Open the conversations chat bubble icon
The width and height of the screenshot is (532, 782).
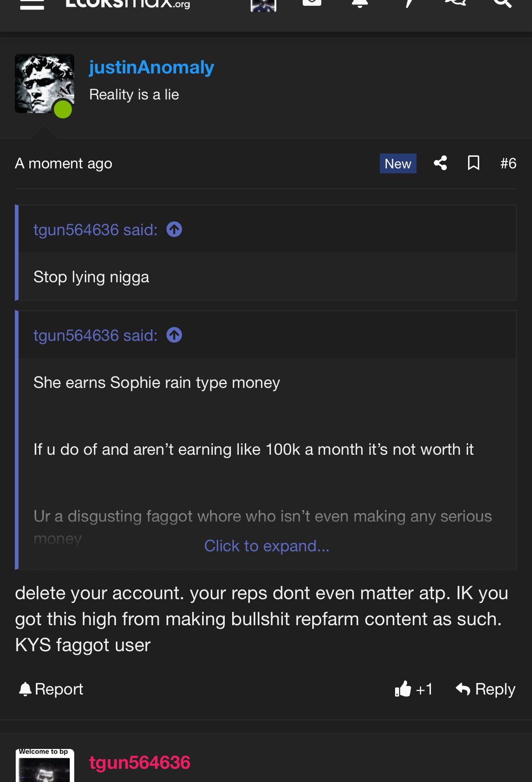[x=455, y=3]
